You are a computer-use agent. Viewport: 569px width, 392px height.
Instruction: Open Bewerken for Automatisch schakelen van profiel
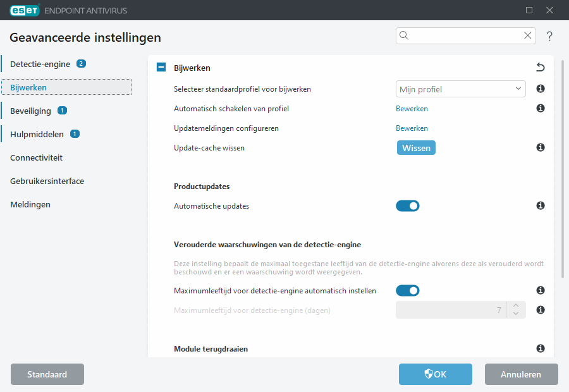pyautogui.click(x=412, y=109)
